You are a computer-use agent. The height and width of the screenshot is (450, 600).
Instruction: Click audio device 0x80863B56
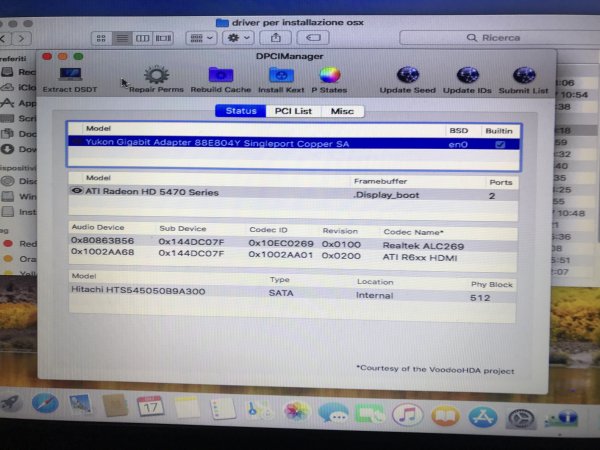click(x=103, y=240)
